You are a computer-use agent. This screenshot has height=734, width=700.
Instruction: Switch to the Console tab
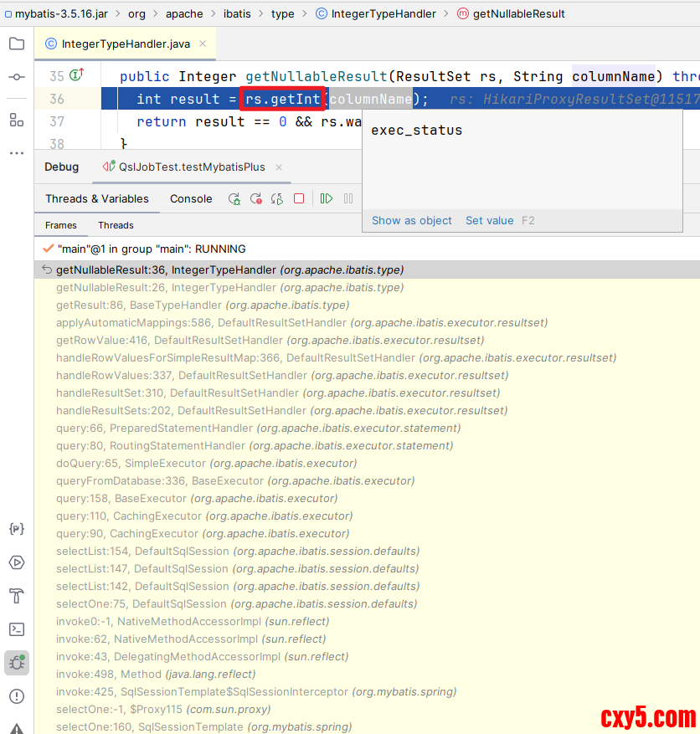coord(191,198)
